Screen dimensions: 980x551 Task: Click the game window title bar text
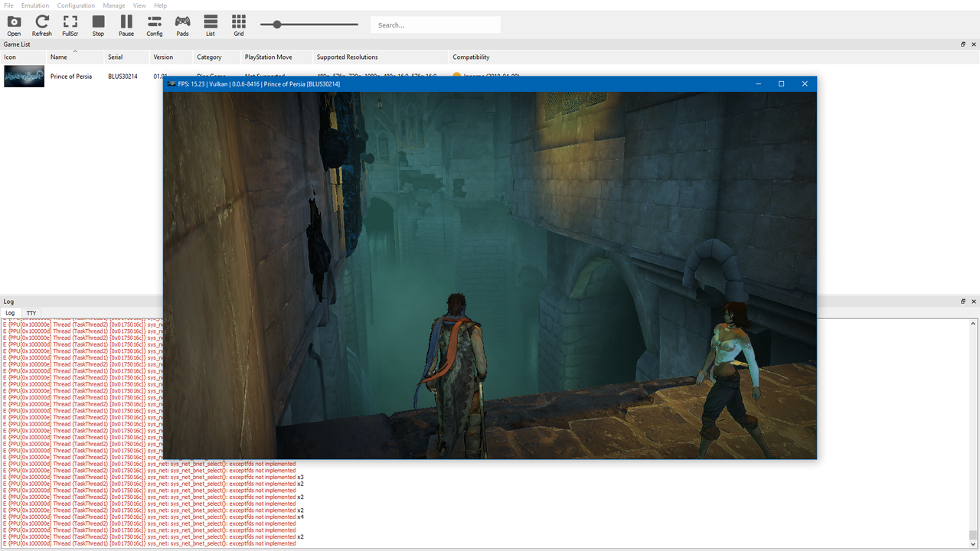click(260, 84)
